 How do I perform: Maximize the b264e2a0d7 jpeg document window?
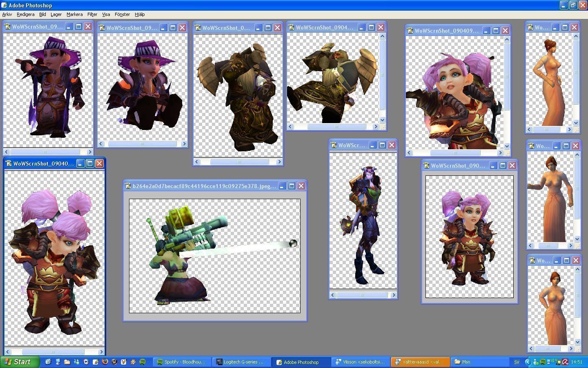click(292, 186)
